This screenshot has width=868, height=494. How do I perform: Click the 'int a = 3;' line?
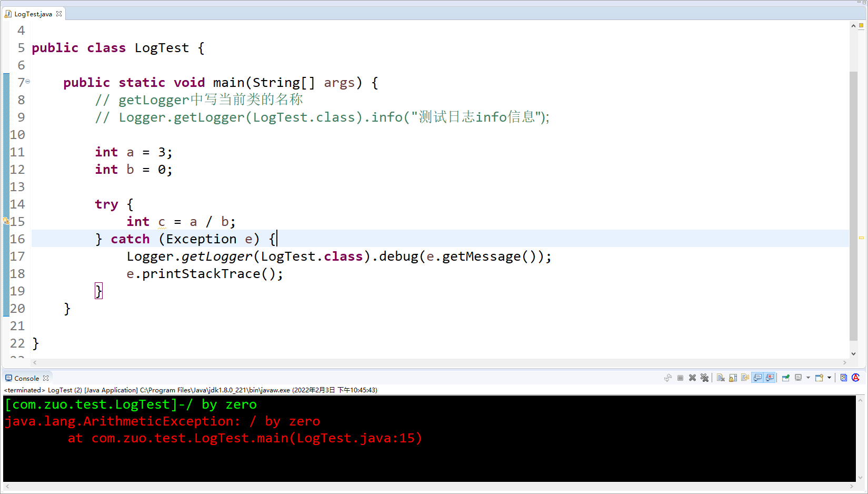(x=134, y=152)
